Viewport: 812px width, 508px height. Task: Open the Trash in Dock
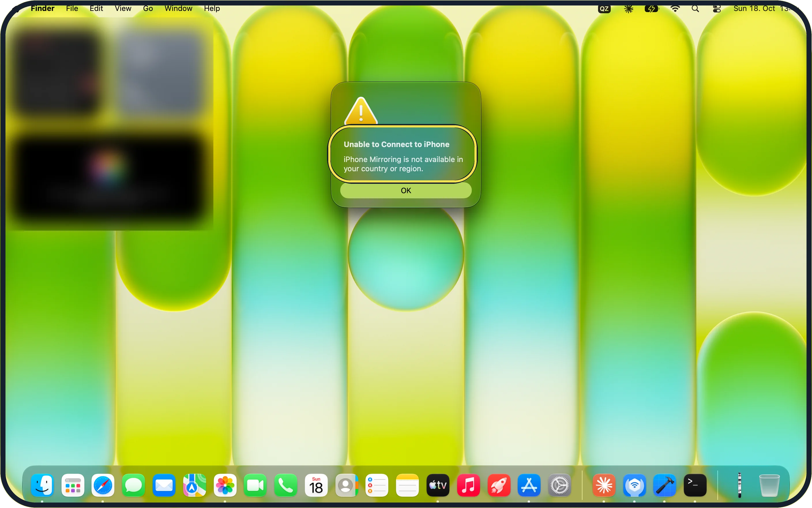tap(769, 485)
